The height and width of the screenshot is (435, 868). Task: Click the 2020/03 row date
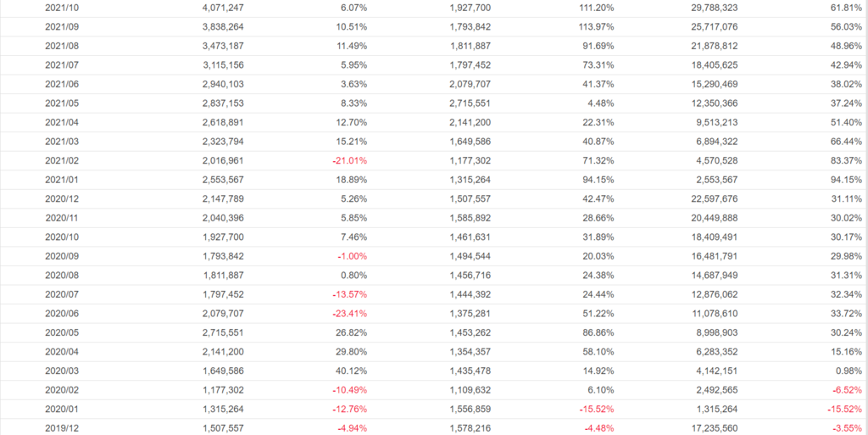pyautogui.click(x=61, y=370)
